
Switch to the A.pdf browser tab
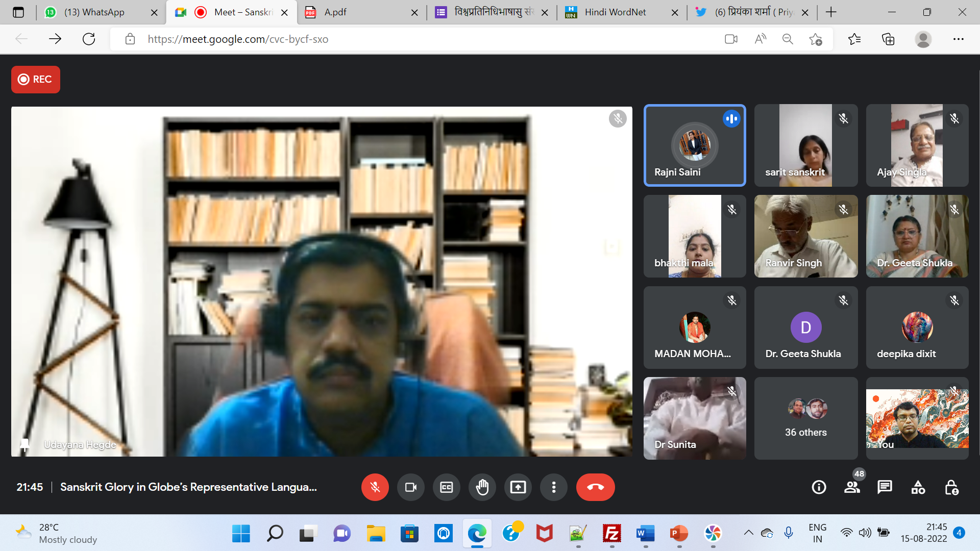tap(335, 12)
